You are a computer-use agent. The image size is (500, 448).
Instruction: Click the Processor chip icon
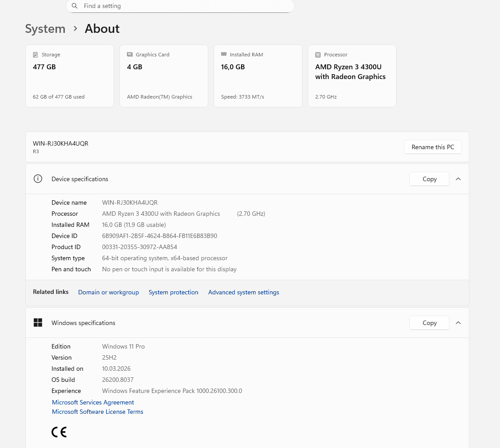tap(318, 55)
